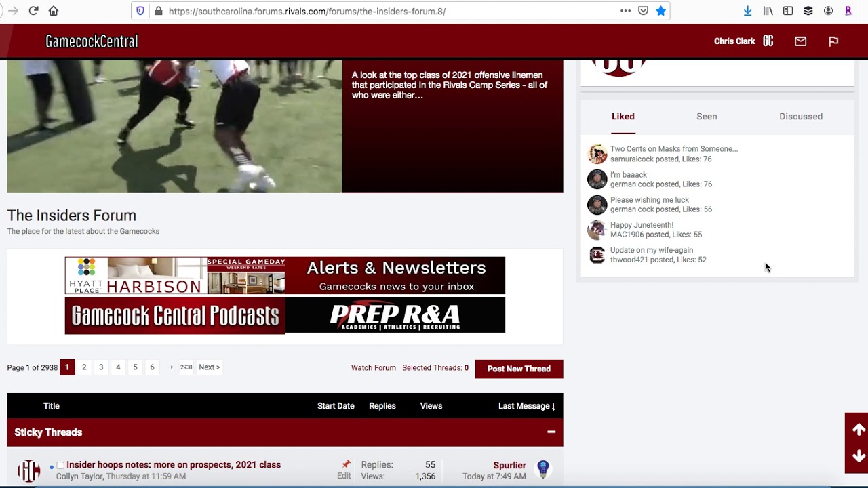Open tbwood421 avatar in Liked list
The width and height of the screenshot is (868, 488).
[597, 255]
